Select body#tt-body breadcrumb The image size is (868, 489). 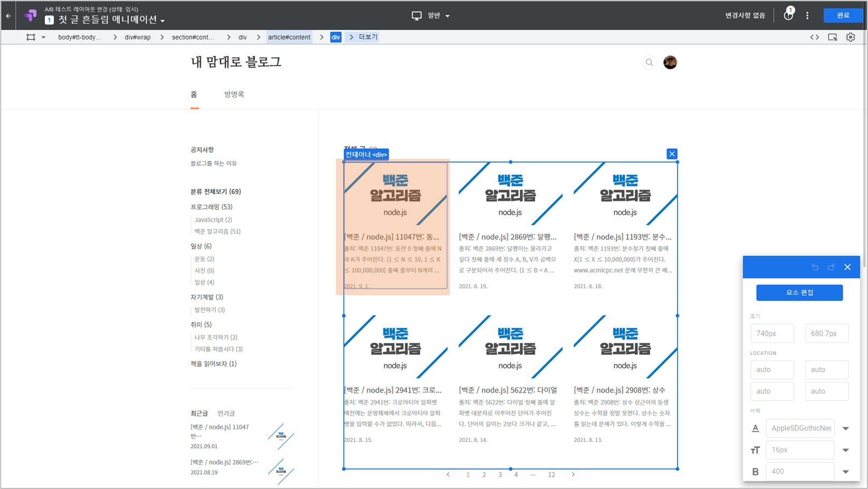80,37
